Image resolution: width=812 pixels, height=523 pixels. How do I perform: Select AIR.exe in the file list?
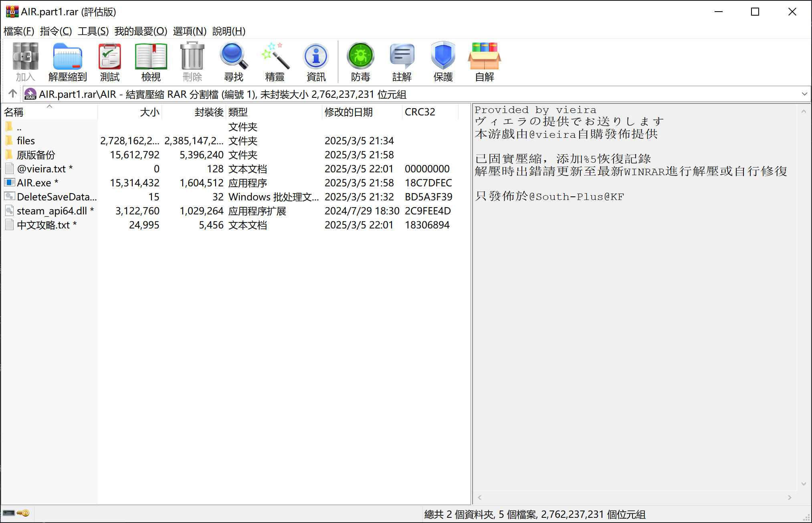[x=34, y=183]
